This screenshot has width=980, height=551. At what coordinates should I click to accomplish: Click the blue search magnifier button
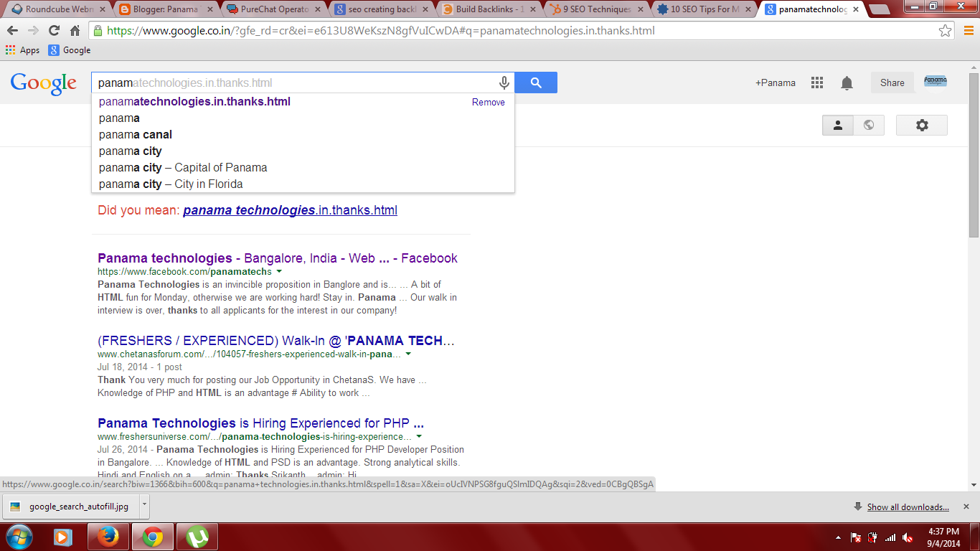(x=536, y=83)
